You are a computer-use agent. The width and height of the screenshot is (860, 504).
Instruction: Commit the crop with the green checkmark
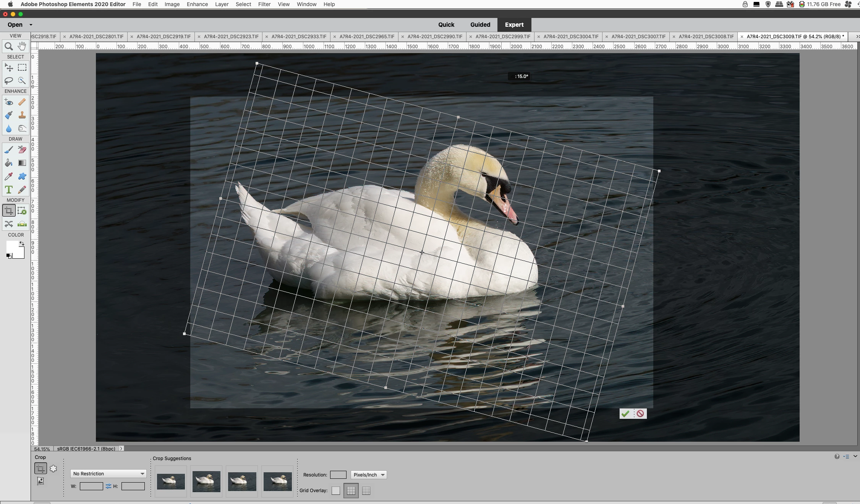tap(625, 413)
